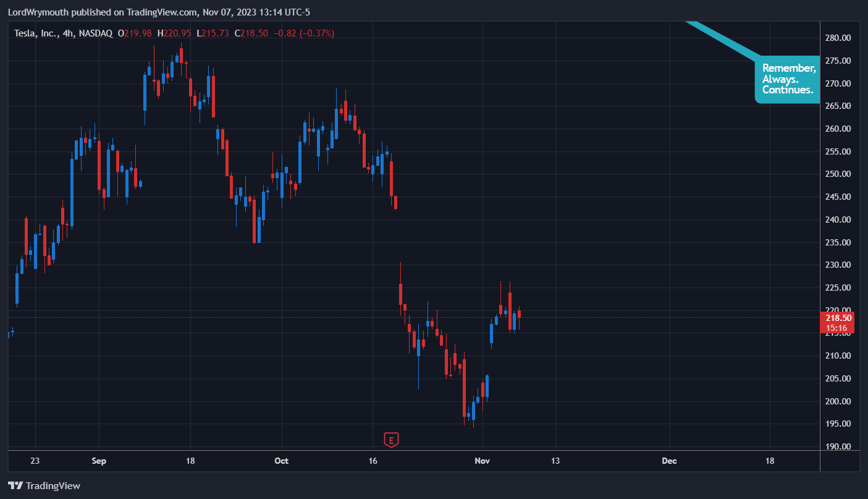Click the 280.00 price axis label
The image size is (868, 499).
[839, 38]
